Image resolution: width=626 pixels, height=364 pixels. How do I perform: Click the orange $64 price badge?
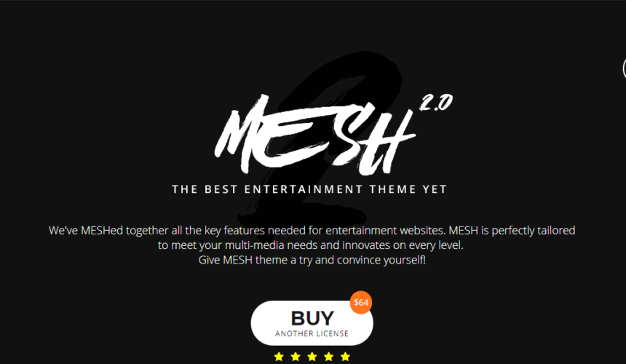point(361,303)
